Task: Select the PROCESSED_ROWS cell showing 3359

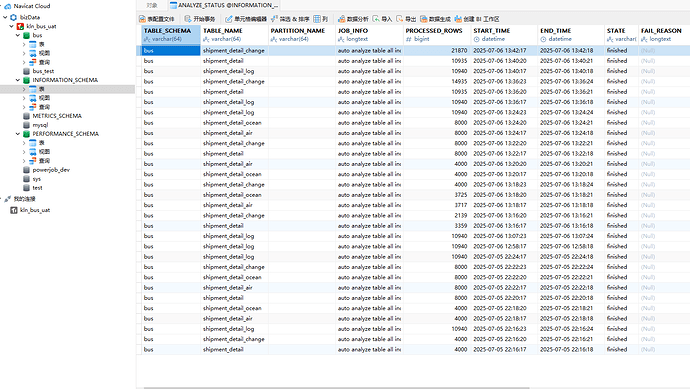Action: [437, 226]
